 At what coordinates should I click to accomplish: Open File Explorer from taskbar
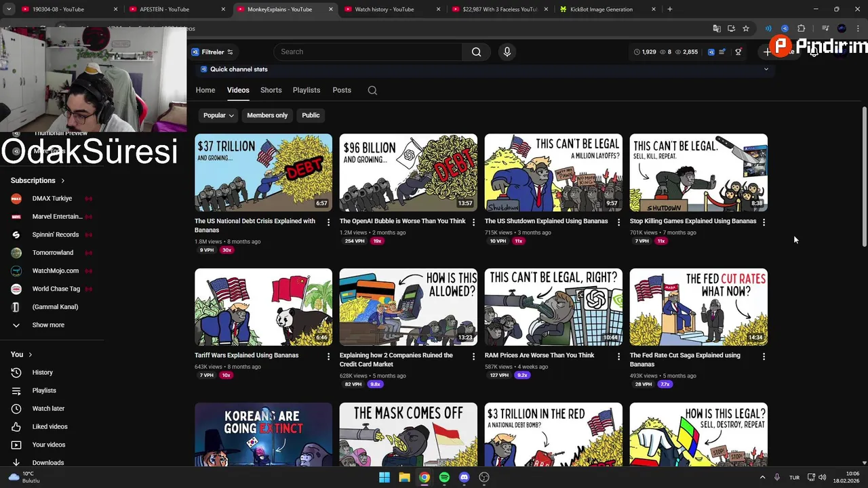point(404,477)
